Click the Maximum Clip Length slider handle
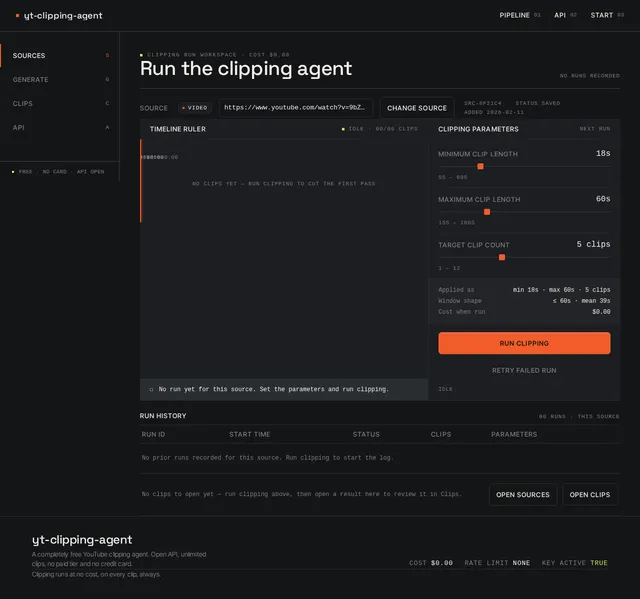Screen dimensions: 640x599 tap(487, 212)
